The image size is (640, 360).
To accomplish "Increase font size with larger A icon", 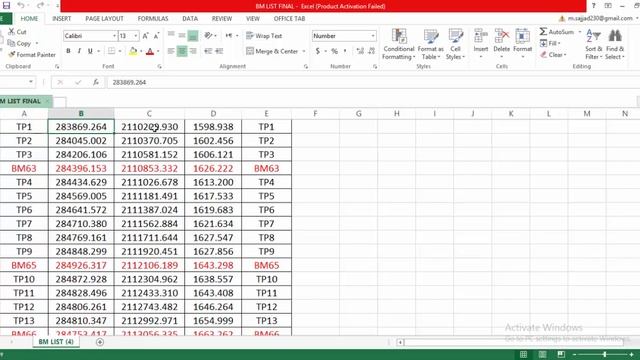I will tap(145, 36).
